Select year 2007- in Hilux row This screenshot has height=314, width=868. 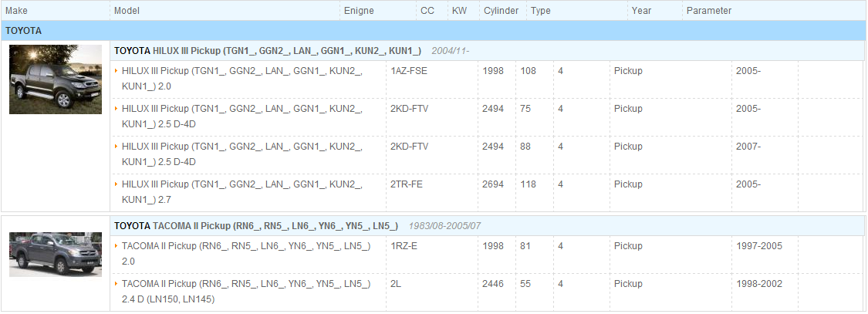click(x=748, y=147)
